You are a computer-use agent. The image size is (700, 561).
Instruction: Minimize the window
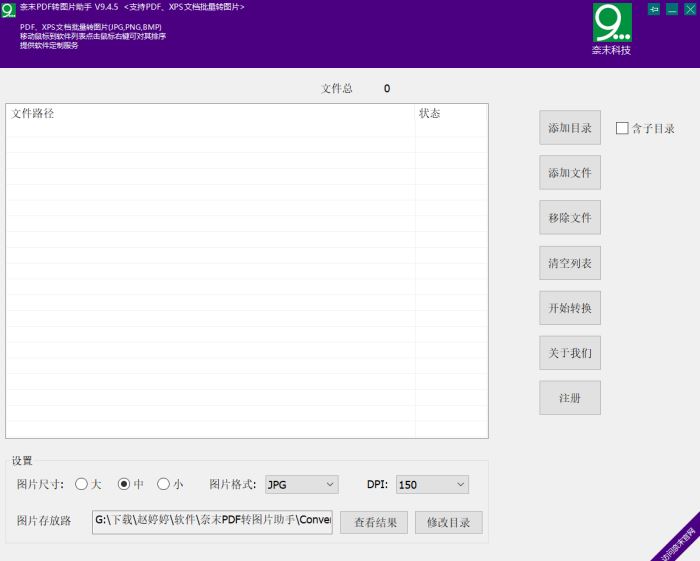click(672, 9)
